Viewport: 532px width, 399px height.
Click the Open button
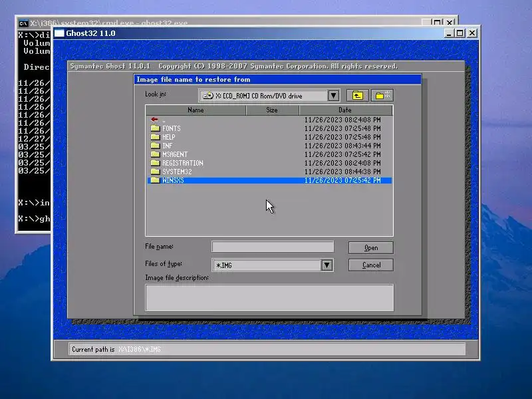(371, 247)
